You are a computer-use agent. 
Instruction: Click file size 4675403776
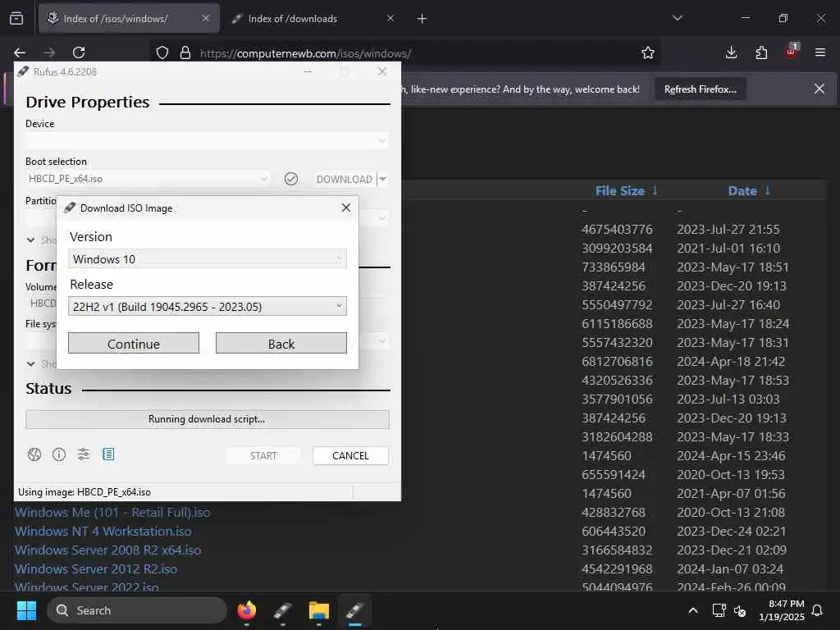click(617, 230)
